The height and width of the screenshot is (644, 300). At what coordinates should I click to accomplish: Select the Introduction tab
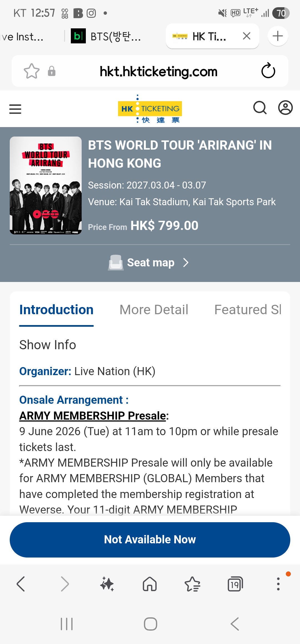pos(56,310)
